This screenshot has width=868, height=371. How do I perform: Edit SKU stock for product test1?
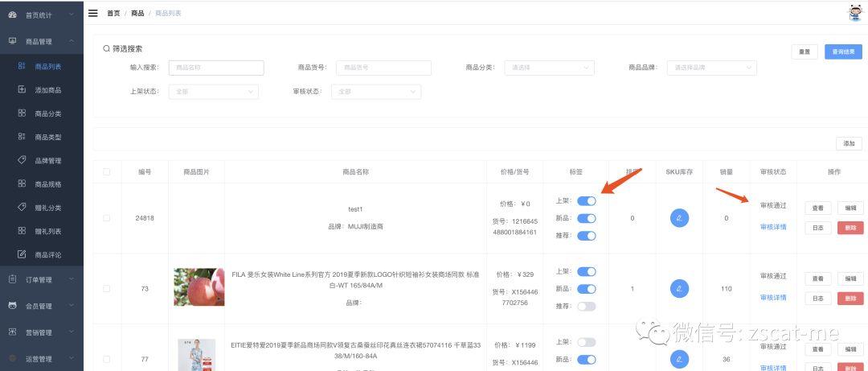coord(679,218)
